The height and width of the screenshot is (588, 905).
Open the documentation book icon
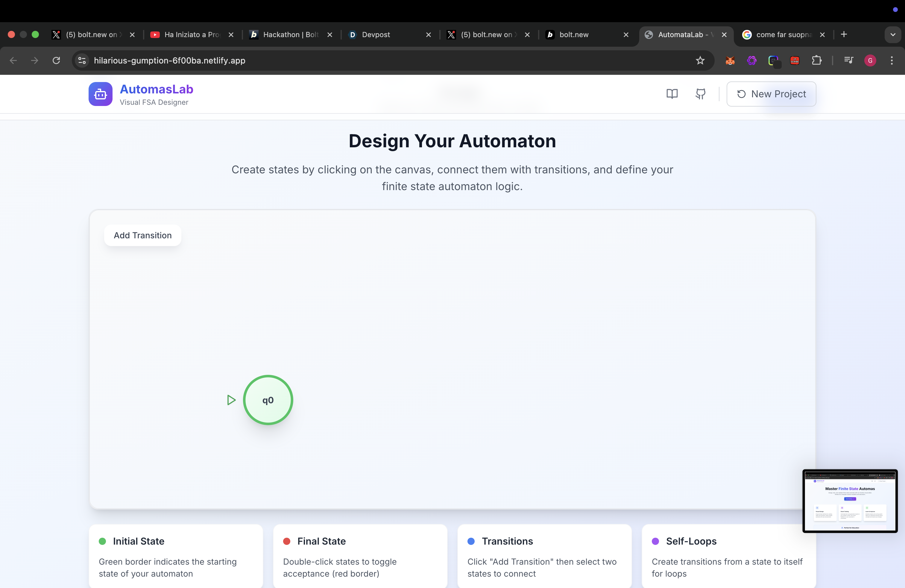click(672, 94)
